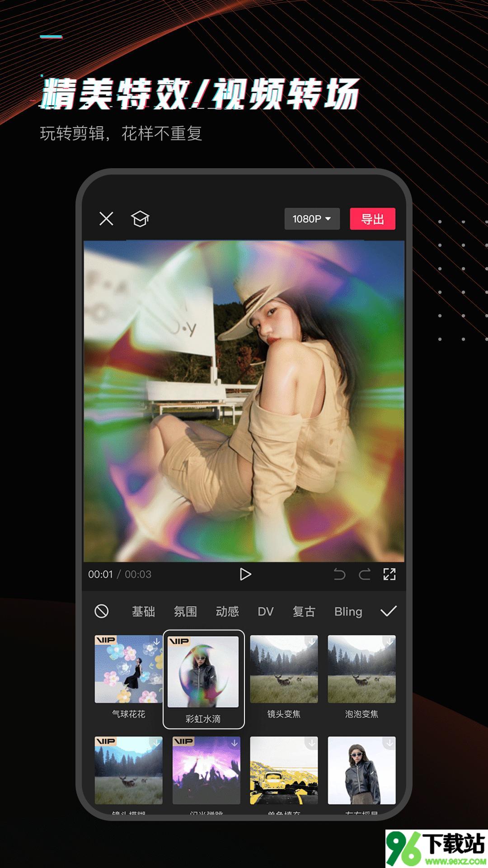Tap the 镜头变焦 effect label
This screenshot has width=488, height=868.
click(284, 714)
